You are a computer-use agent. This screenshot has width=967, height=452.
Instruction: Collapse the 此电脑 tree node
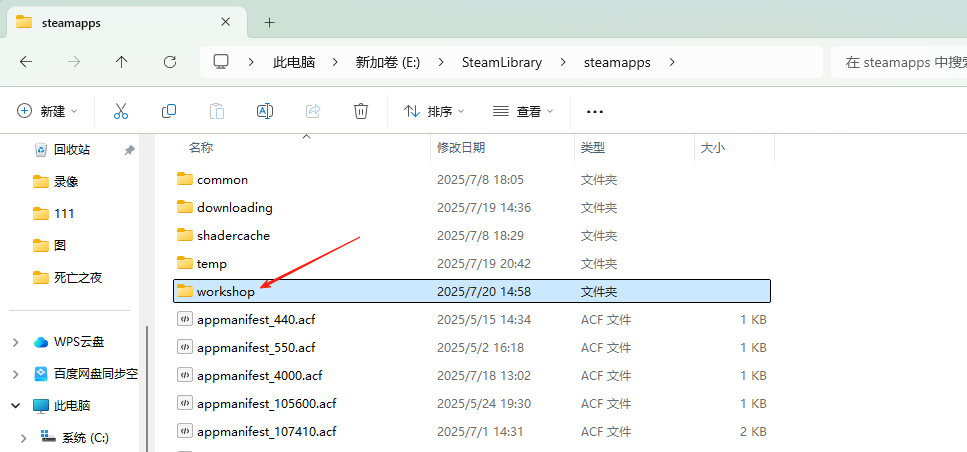tap(15, 406)
